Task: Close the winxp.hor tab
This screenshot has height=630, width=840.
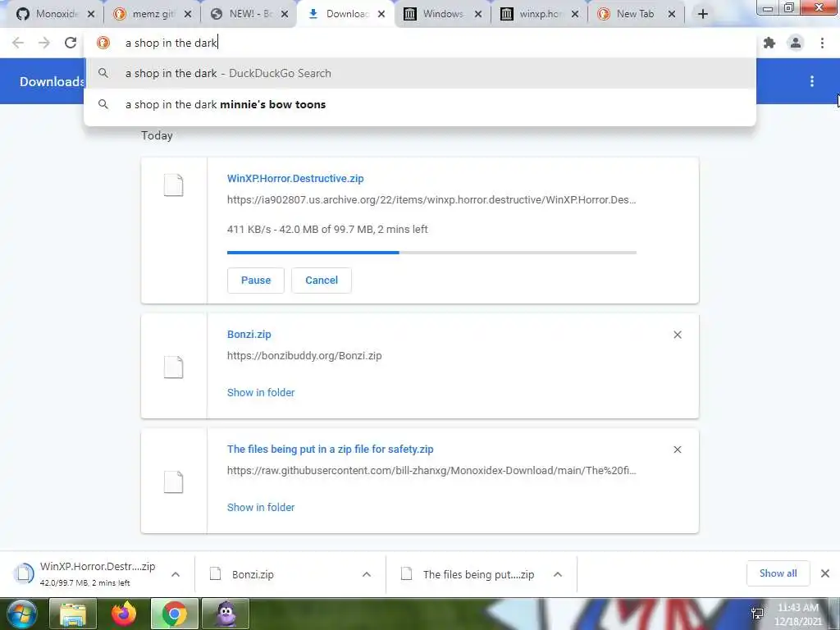Action: [575, 14]
